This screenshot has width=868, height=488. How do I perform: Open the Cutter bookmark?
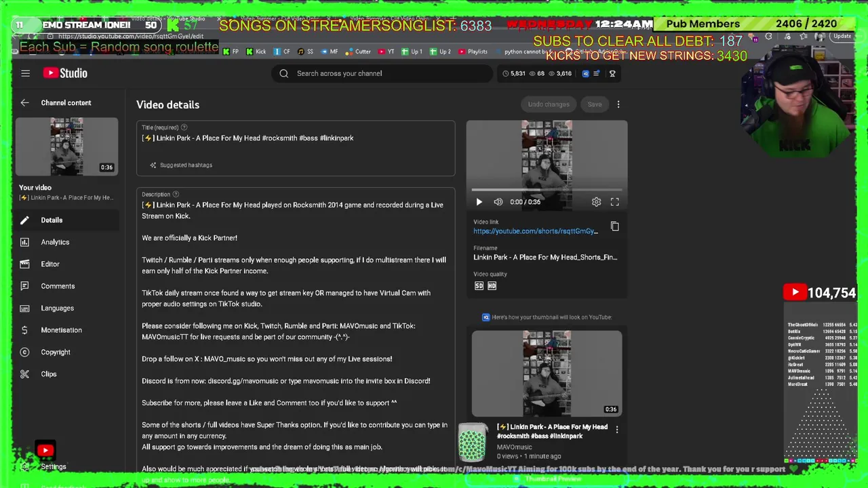[x=358, y=52]
